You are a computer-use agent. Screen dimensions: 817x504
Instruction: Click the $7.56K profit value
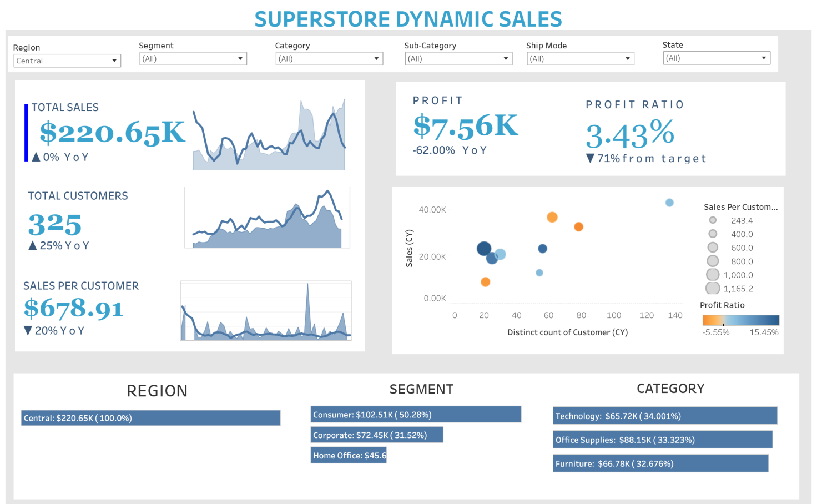click(x=466, y=126)
